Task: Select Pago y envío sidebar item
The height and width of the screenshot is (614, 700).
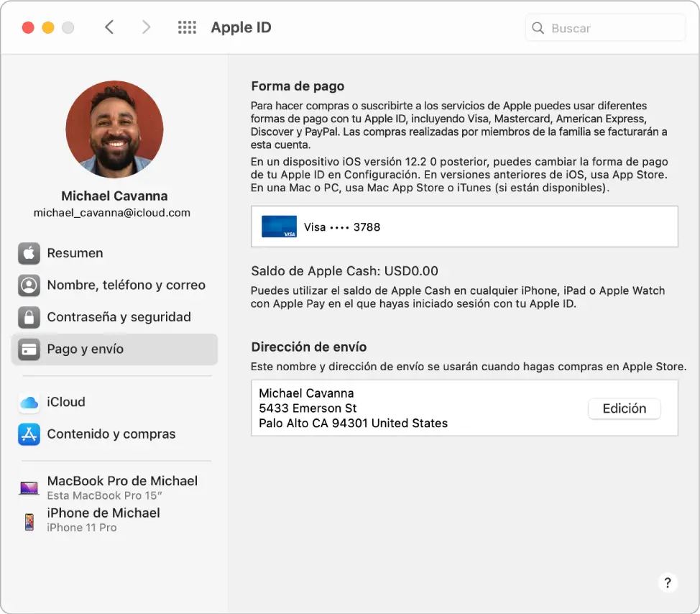Action: tap(114, 349)
